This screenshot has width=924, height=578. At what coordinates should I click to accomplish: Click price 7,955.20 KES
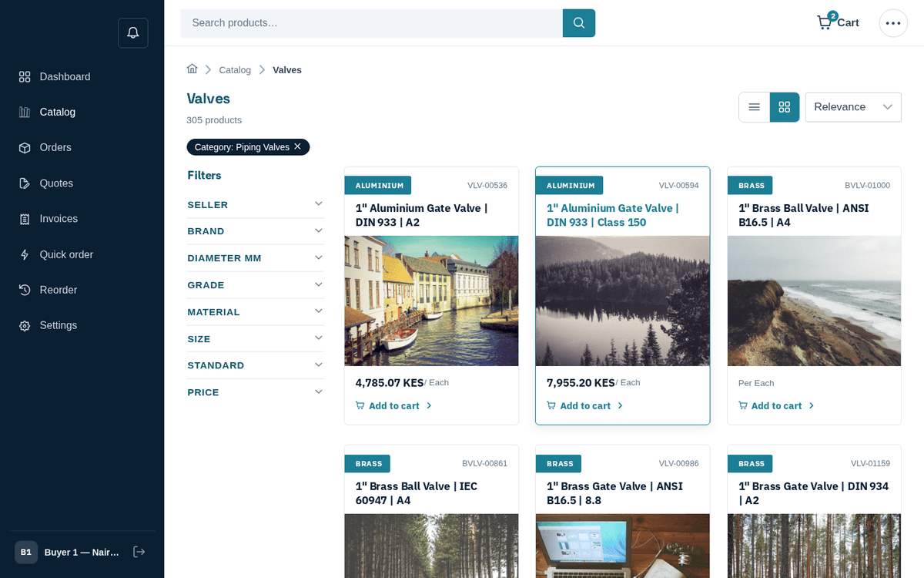tap(581, 382)
